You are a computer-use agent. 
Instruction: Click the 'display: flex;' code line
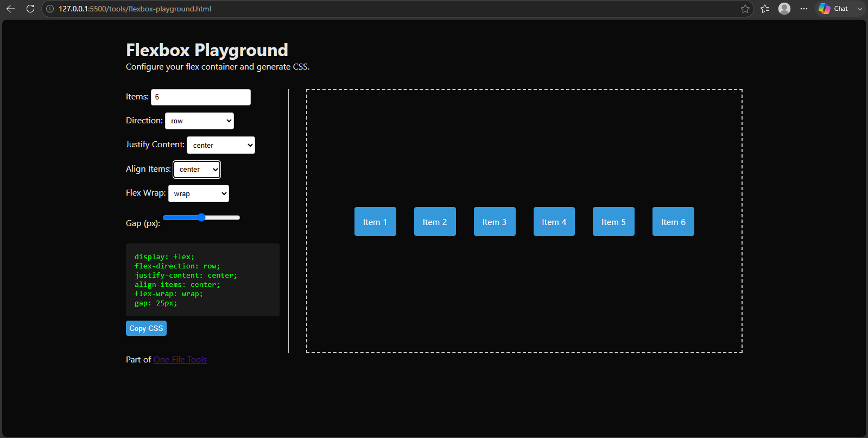[164, 257]
